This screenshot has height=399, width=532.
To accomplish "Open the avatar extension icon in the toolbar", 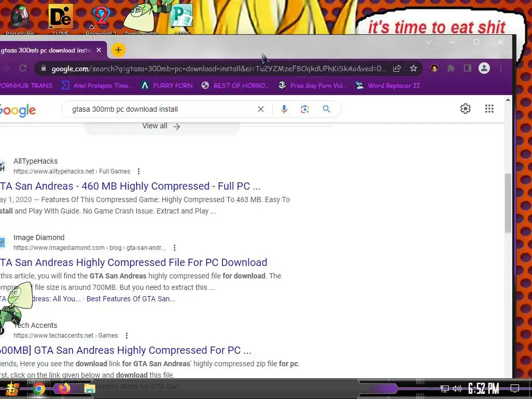I will click(x=434, y=69).
